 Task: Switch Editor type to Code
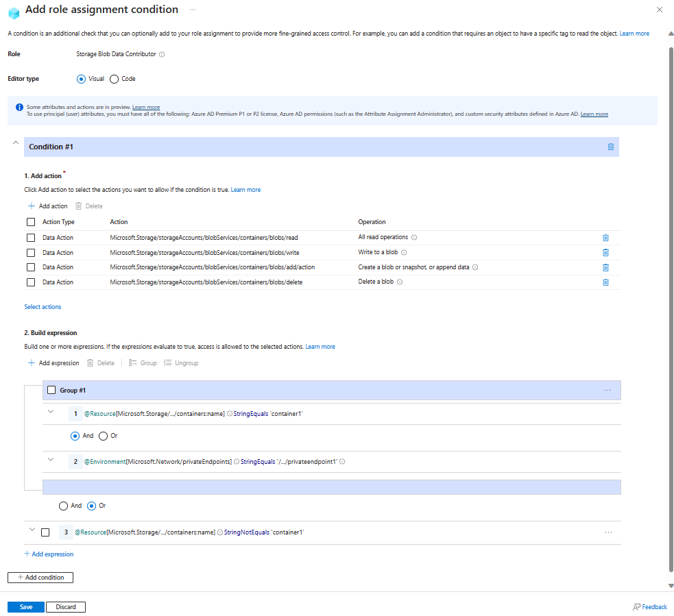(114, 79)
